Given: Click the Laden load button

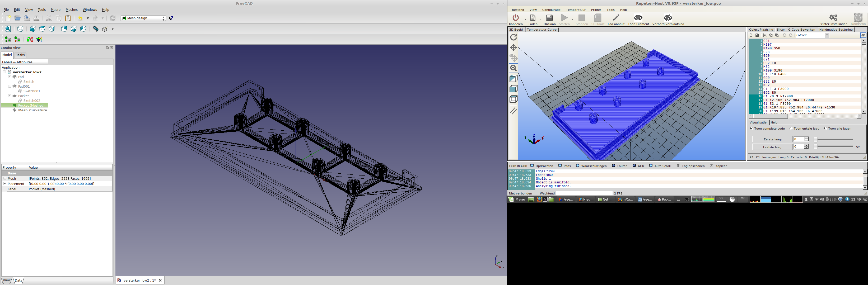Looking at the screenshot, I should [x=533, y=19].
